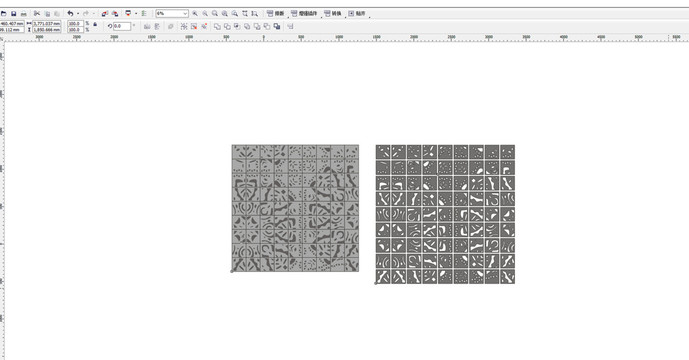Create boundary around the selected objects
Image resolution: width=689 pixels, height=360 pixels.
[x=277, y=26]
